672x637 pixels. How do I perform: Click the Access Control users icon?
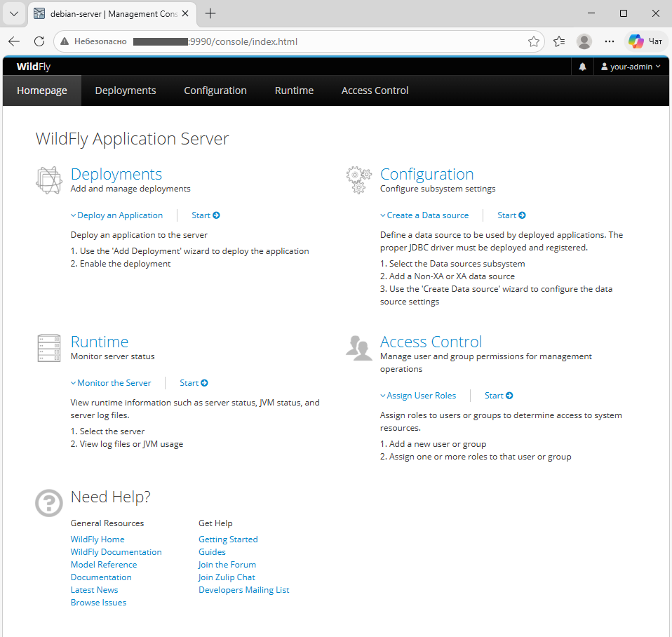pyautogui.click(x=358, y=348)
